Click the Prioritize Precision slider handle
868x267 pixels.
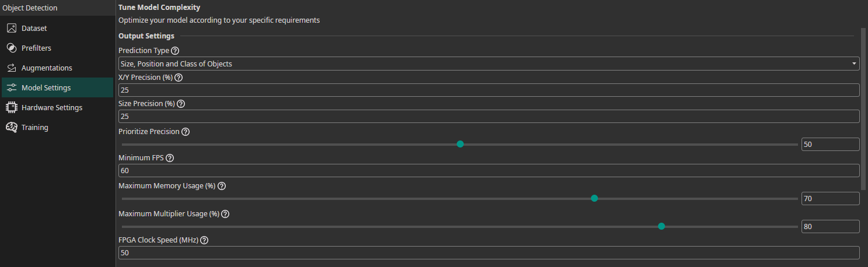tap(460, 144)
